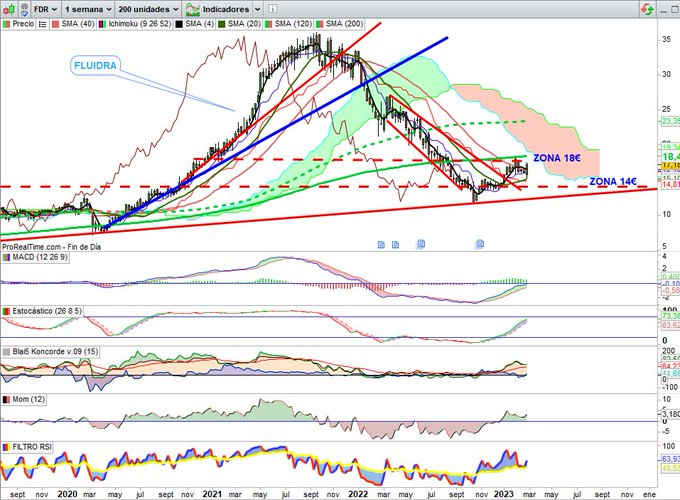Click the MACD indicator color icon
Screen dimensions: 680x500
pos(6,258)
